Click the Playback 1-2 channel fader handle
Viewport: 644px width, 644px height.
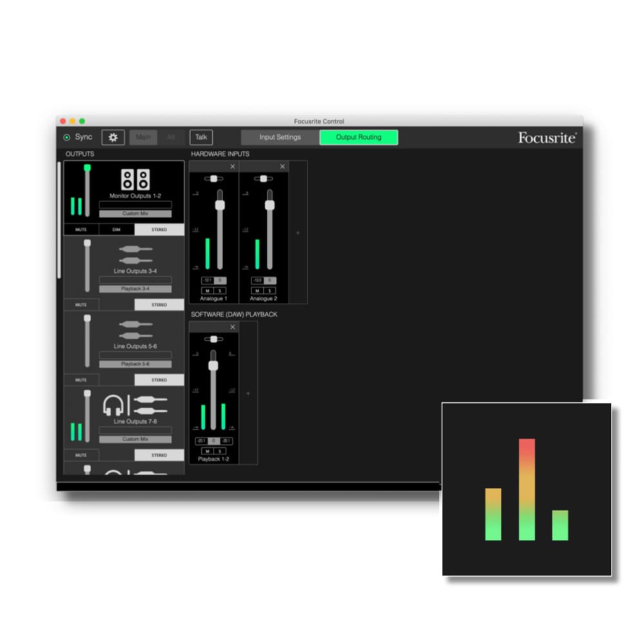click(x=213, y=366)
